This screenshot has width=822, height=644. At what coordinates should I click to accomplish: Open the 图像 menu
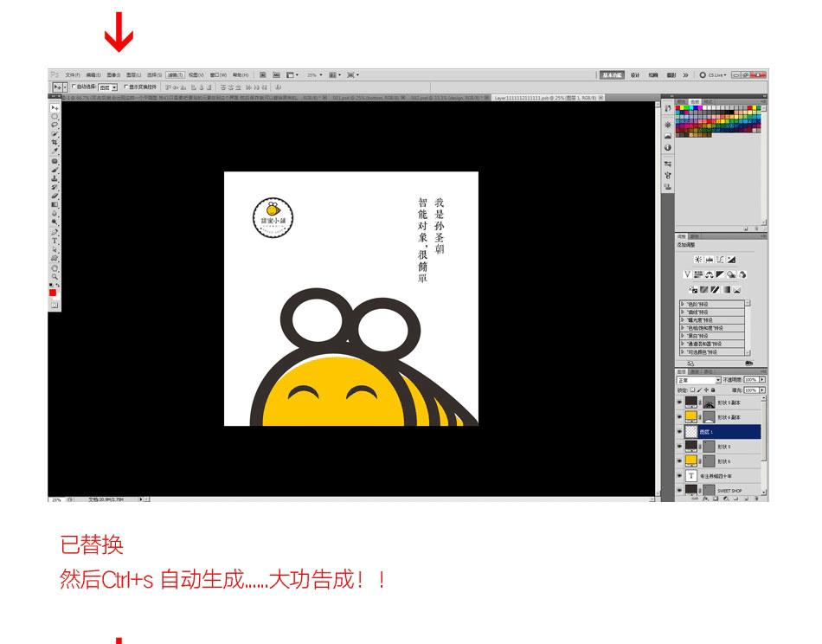(x=113, y=75)
